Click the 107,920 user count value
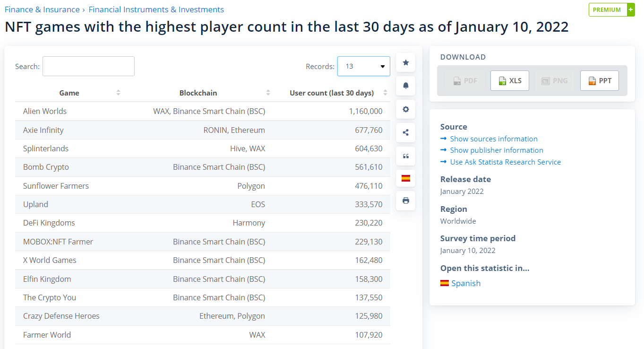The height and width of the screenshot is (349, 644). point(369,335)
